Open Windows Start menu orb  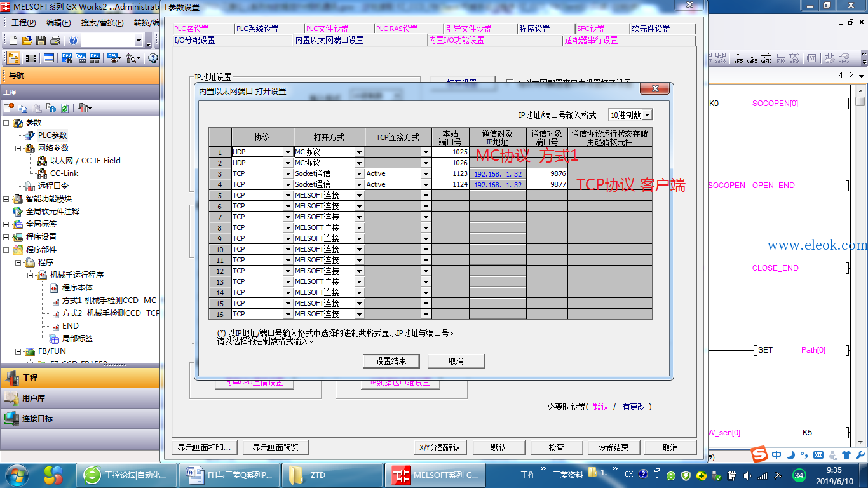[x=17, y=475]
